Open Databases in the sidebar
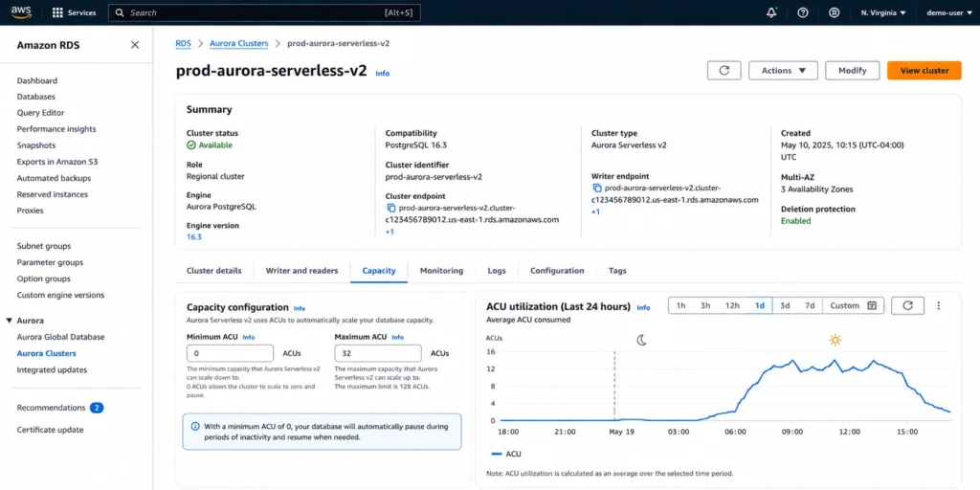This screenshot has height=490, width=980. [x=36, y=97]
